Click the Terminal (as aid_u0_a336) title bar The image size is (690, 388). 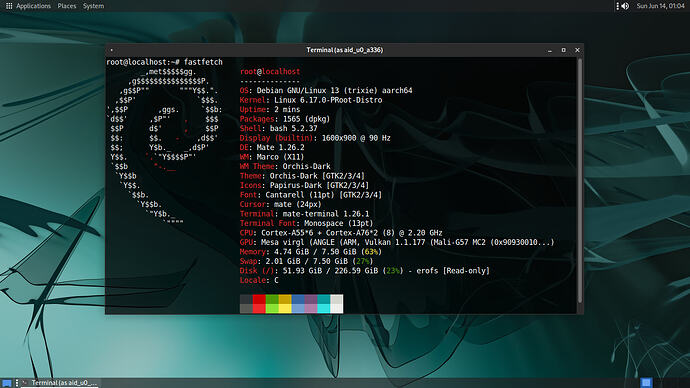[x=345, y=50]
